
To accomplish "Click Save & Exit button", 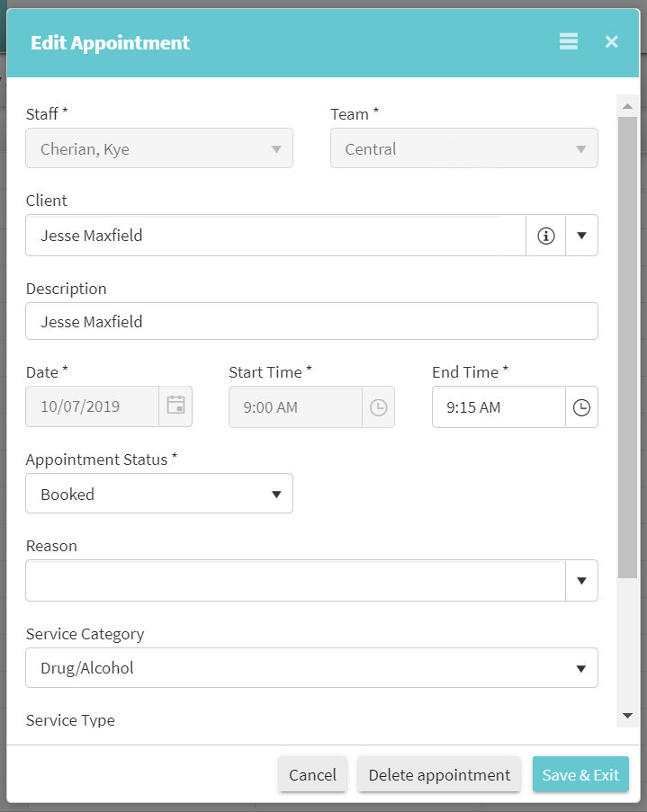I will pos(580,774).
